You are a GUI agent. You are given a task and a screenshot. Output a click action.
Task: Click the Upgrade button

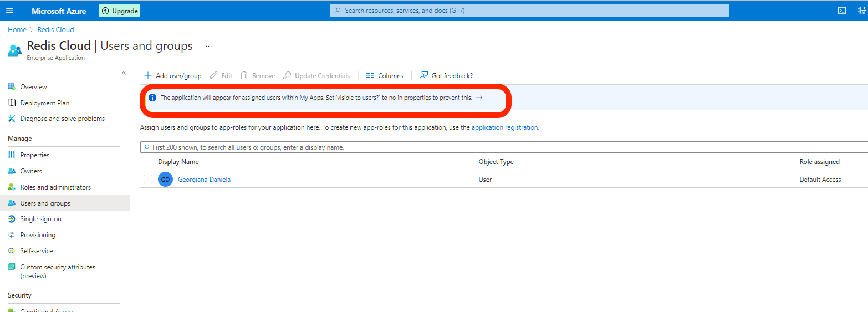120,11
